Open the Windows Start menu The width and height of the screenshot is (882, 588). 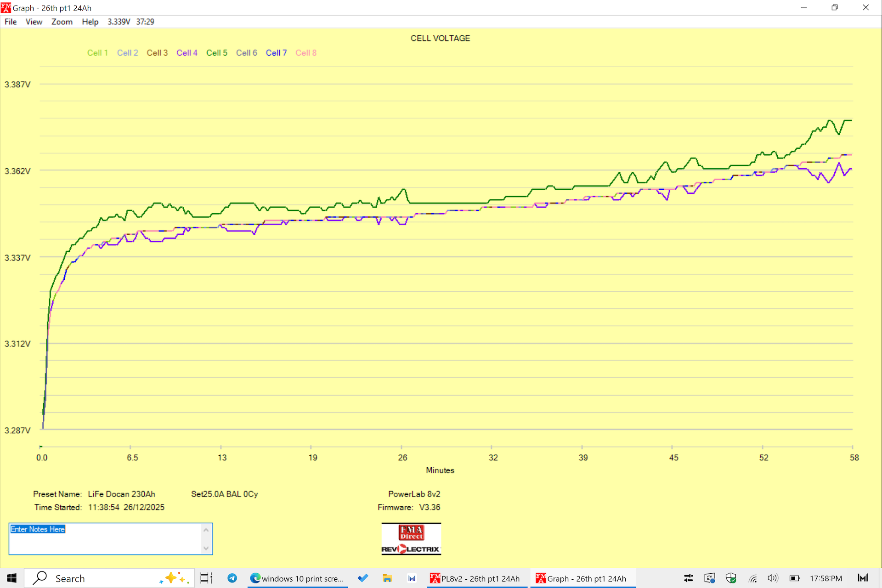(x=12, y=578)
